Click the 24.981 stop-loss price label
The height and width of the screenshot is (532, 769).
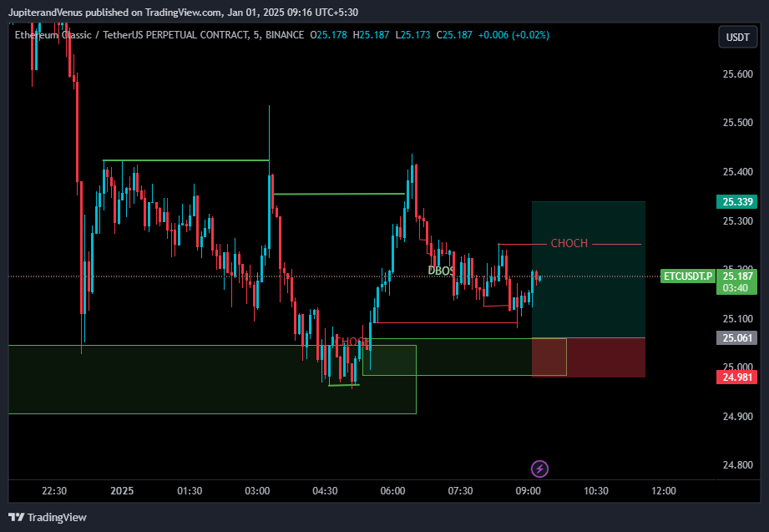coord(737,377)
